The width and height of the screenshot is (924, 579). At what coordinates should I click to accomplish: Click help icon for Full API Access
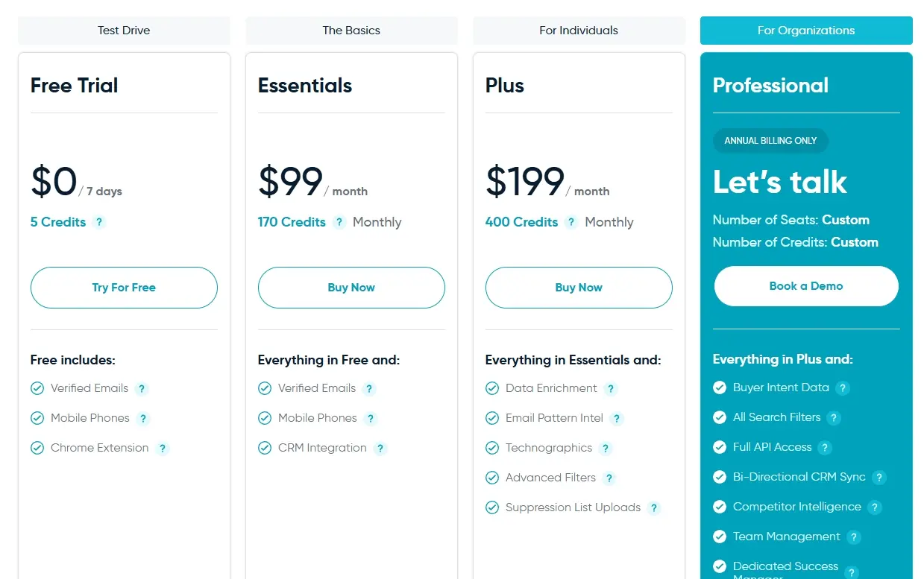(x=825, y=447)
